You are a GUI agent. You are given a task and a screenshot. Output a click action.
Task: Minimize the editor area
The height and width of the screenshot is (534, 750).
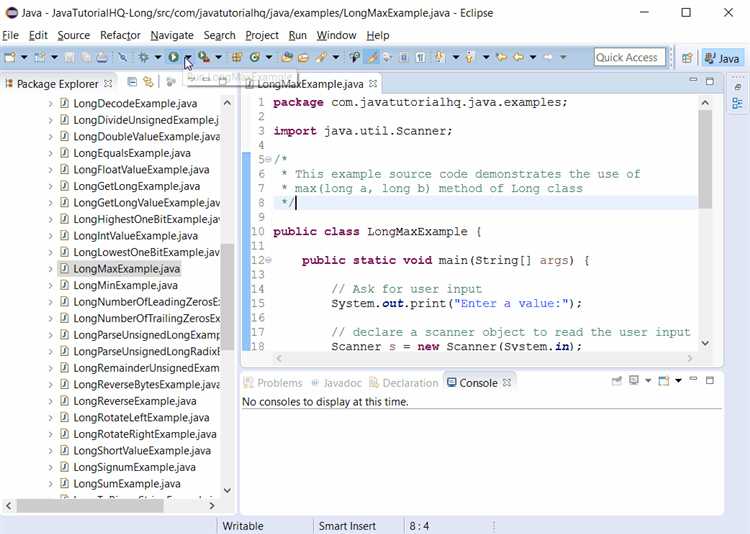tap(693, 80)
